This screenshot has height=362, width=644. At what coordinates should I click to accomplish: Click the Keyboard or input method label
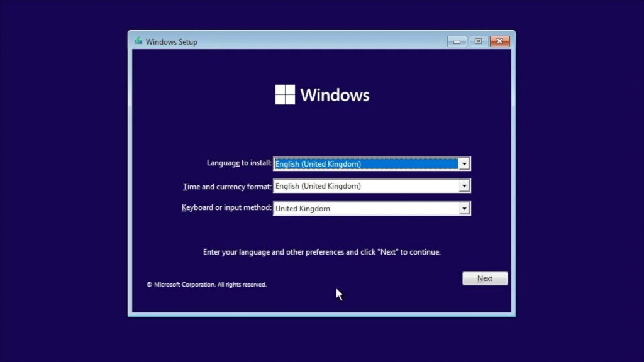click(x=226, y=207)
